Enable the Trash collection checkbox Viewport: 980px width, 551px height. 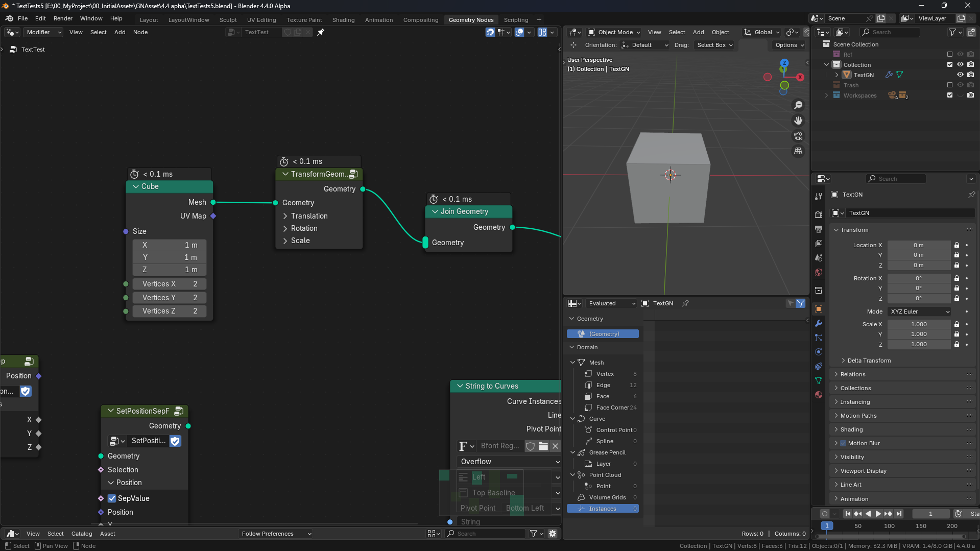pyautogui.click(x=950, y=85)
